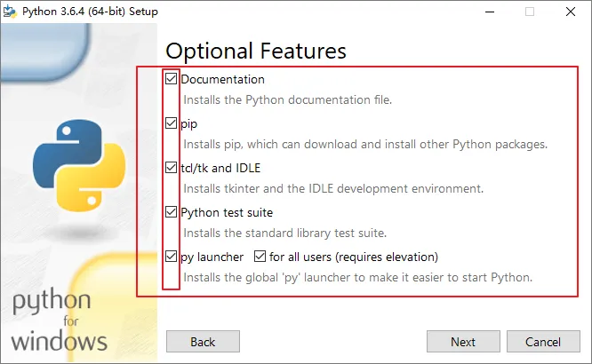Click the 'Installs the Python documentation file' description

click(287, 99)
